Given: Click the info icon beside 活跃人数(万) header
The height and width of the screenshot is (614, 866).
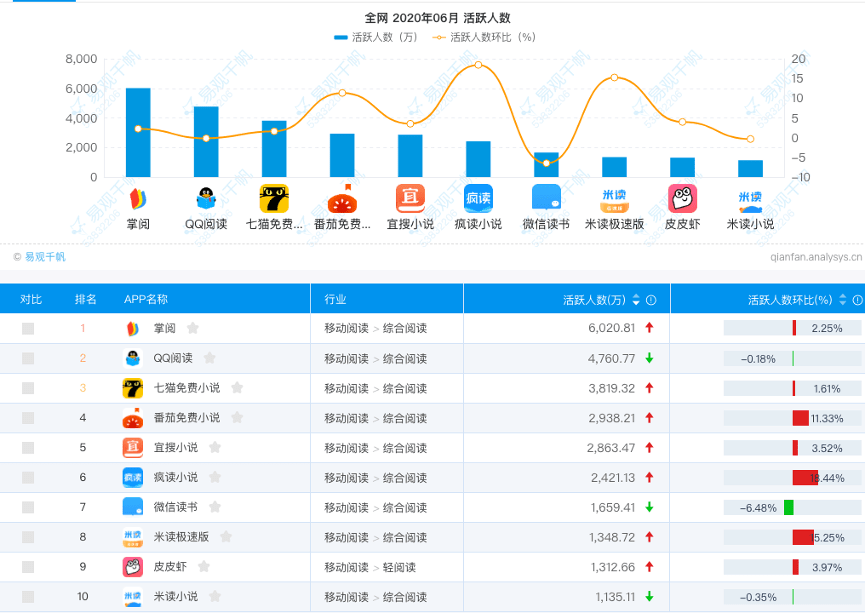Looking at the screenshot, I should [x=651, y=300].
